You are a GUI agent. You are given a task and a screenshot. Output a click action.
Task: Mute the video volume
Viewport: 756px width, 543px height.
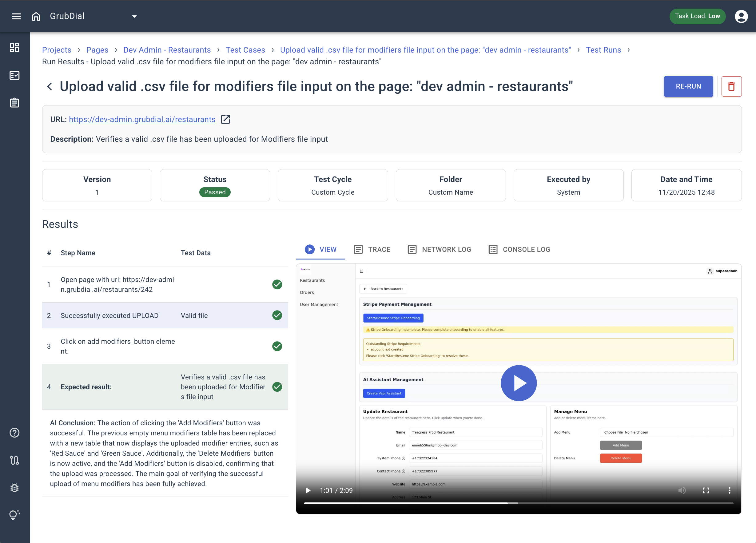coord(682,490)
